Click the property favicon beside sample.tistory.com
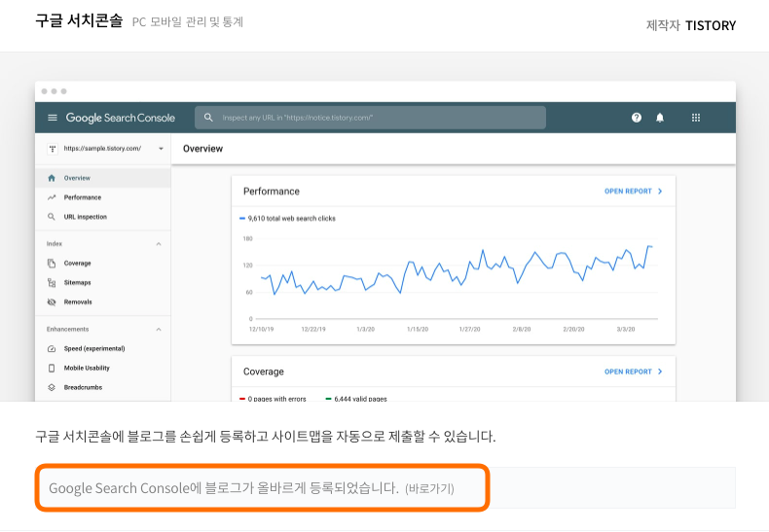Image resolution: width=769 pixels, height=532 pixels. [x=53, y=149]
